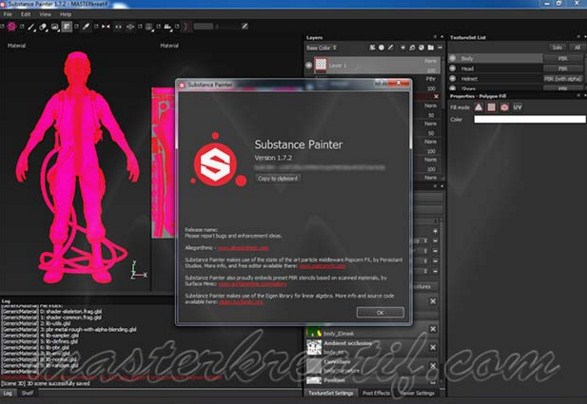Select the Polygon Fill tool
Image resolution: width=587 pixels, height=404 pixels.
(x=67, y=27)
